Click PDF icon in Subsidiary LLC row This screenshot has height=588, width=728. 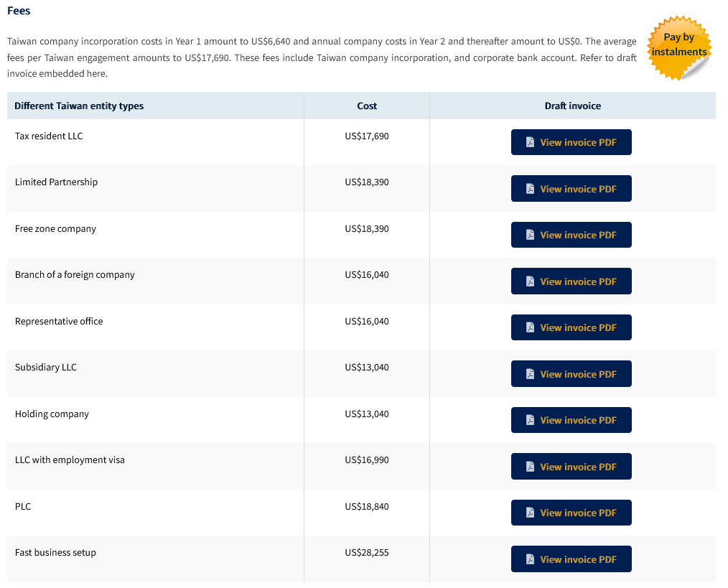[530, 374]
